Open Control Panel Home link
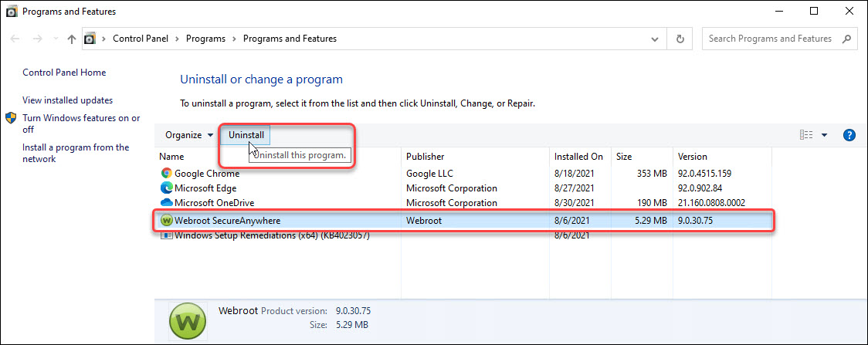 click(x=64, y=73)
